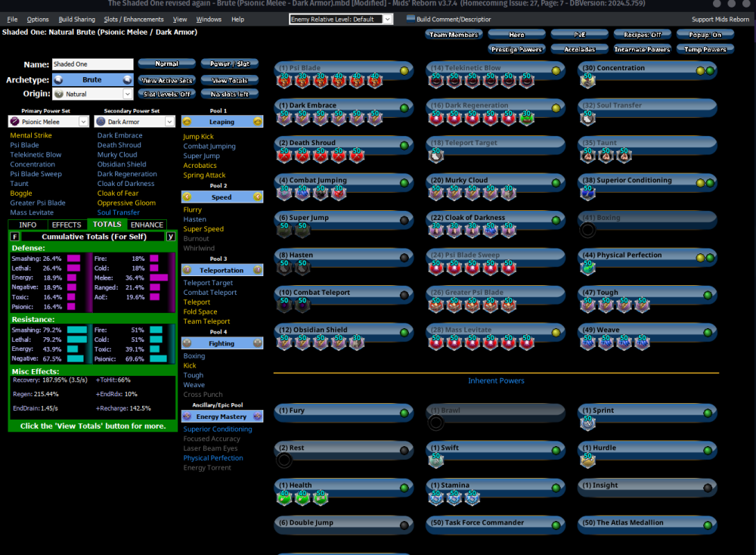Select the enhancement icon under Physical Perfection
The image size is (756, 555).
[x=588, y=268]
